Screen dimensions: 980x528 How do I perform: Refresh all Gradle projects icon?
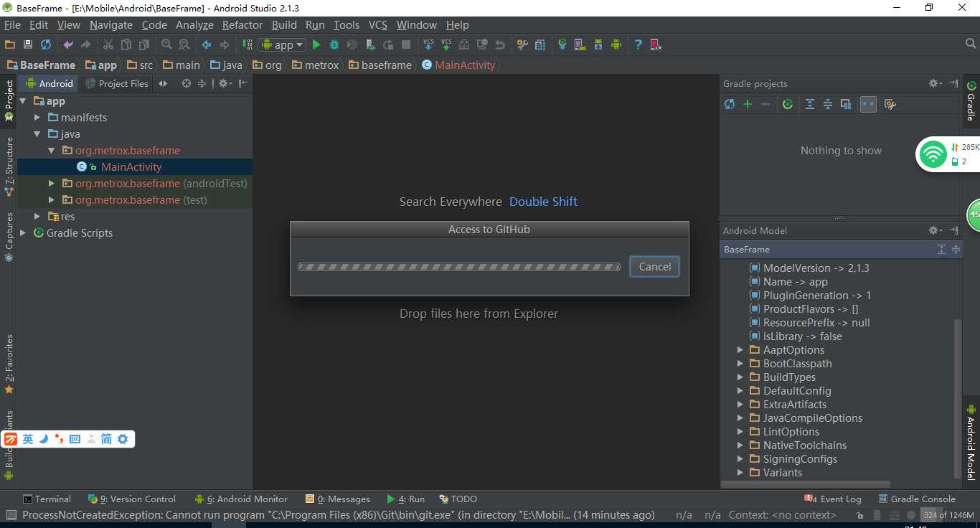pyautogui.click(x=730, y=104)
